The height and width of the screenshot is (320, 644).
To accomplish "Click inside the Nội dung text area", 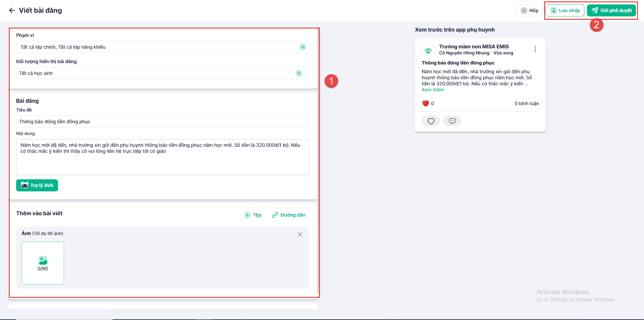I will (x=162, y=157).
